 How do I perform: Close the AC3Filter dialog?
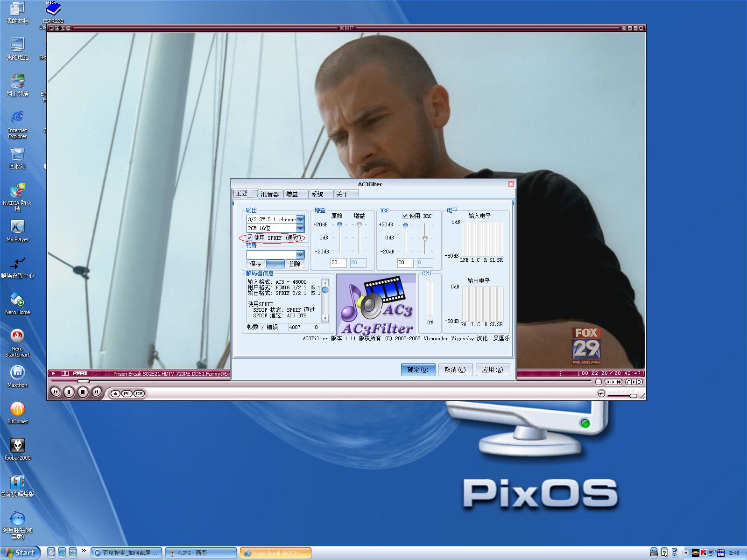(511, 184)
